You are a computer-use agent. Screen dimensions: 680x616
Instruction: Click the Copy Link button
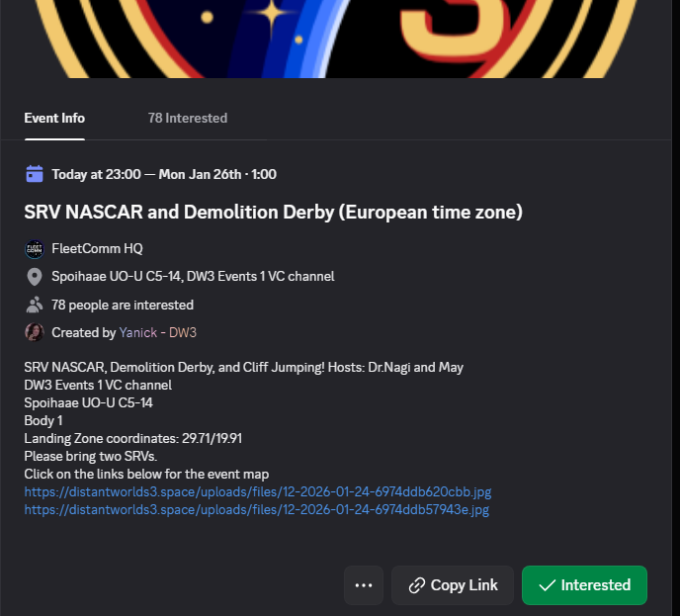click(x=453, y=585)
